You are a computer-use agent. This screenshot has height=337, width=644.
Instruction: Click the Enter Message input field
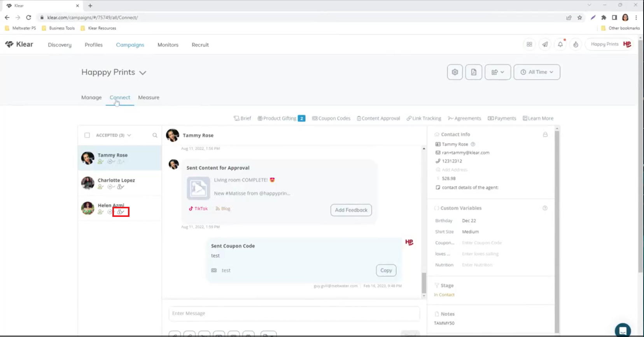(294, 313)
